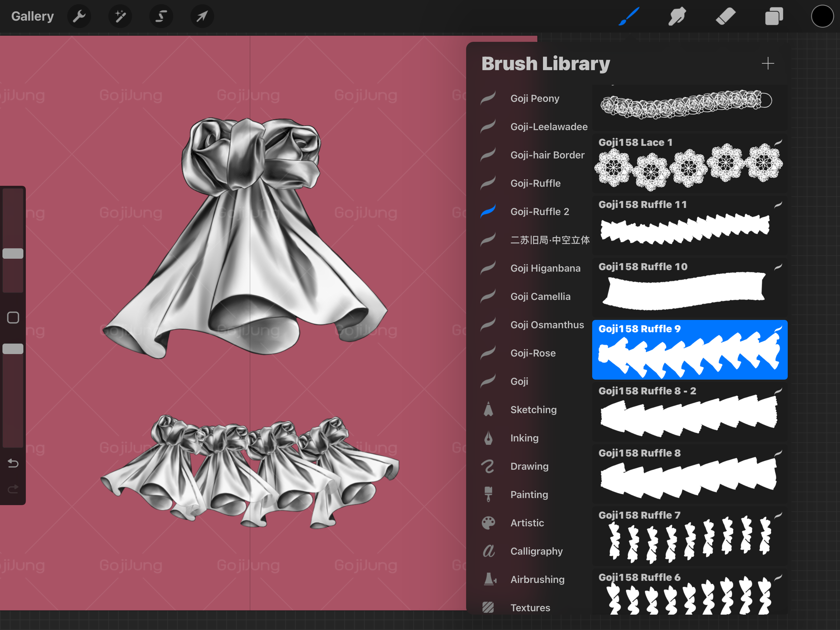
Task: Activate the Selection S tool
Action: [x=161, y=16]
